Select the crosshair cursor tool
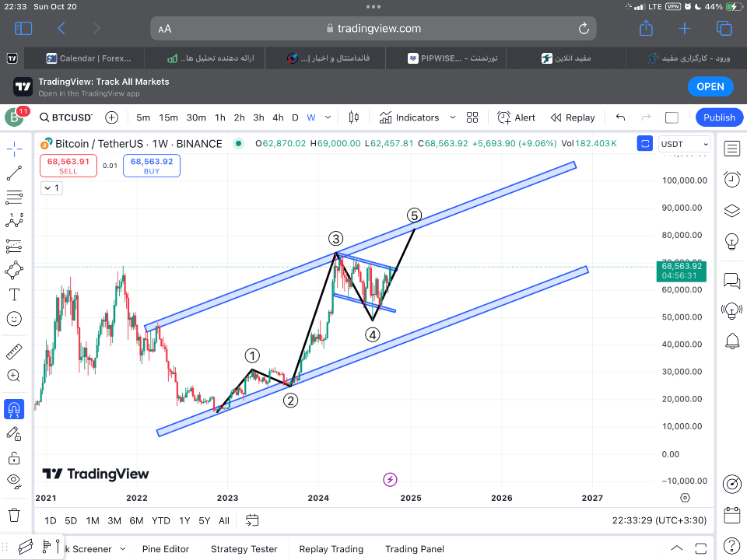Image resolution: width=747 pixels, height=560 pixels. (14, 149)
